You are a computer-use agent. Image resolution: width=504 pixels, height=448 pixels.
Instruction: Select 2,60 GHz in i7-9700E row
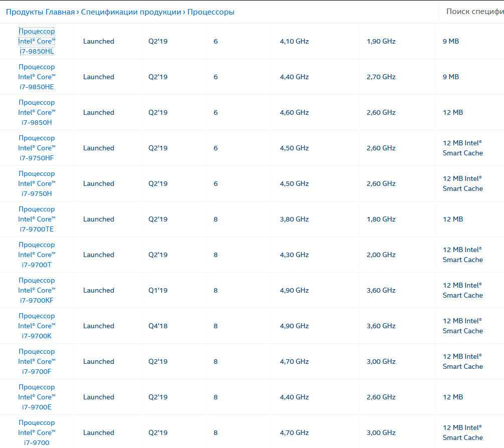(x=381, y=397)
